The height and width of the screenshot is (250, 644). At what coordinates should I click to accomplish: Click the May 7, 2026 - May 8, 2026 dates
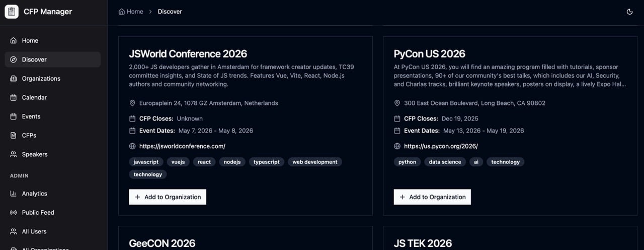click(x=216, y=131)
